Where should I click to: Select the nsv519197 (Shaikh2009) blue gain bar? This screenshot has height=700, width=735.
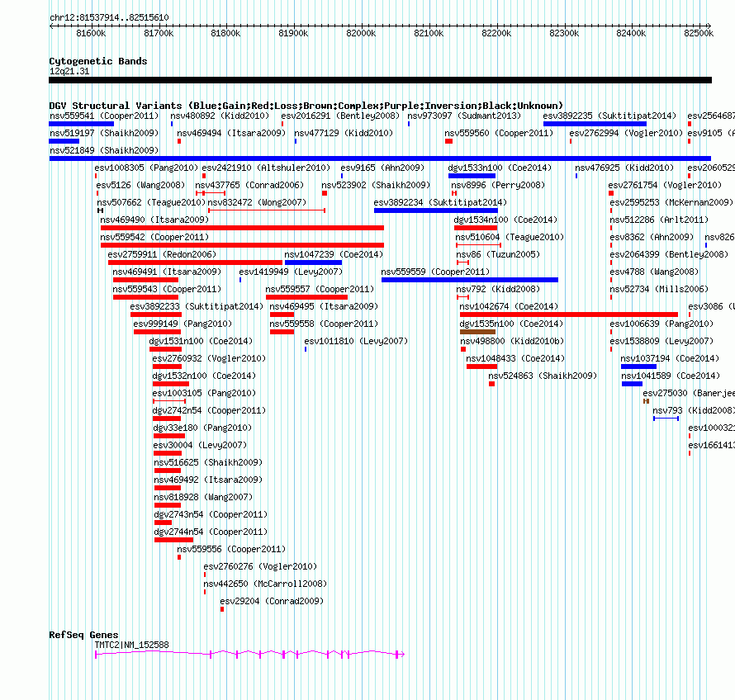point(64,141)
